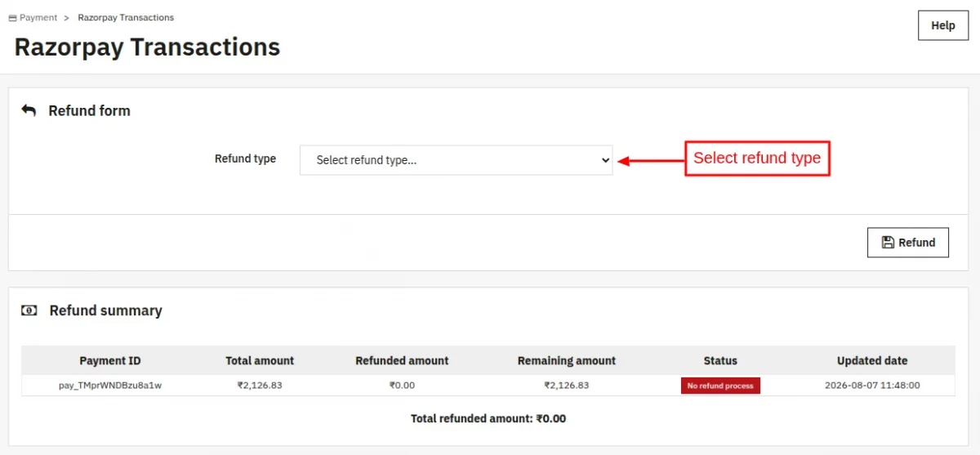Click the Refunded amount column header

[402, 360]
